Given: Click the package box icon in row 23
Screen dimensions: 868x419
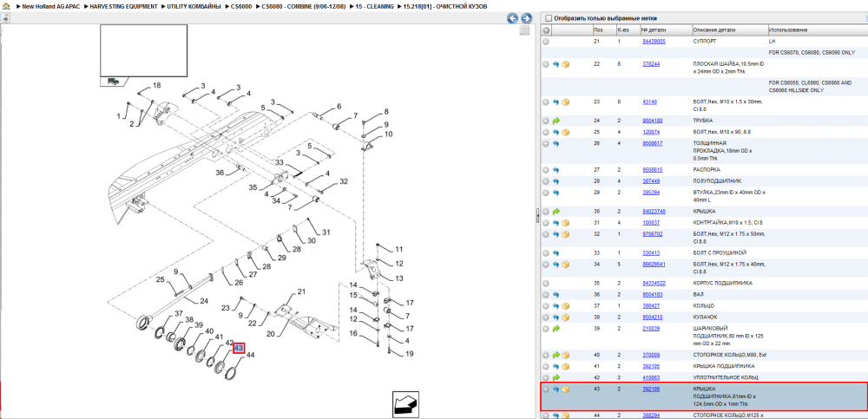Looking at the screenshot, I should [x=565, y=101].
